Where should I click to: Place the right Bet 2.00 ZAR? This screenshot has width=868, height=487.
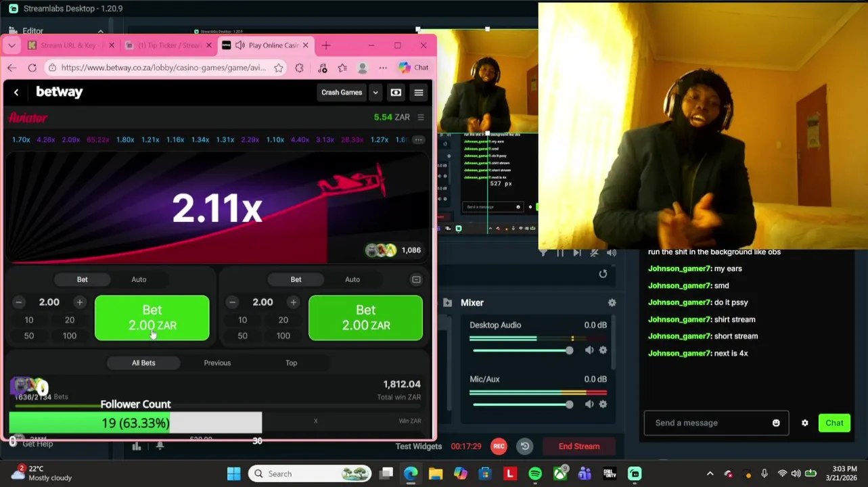[x=366, y=318]
